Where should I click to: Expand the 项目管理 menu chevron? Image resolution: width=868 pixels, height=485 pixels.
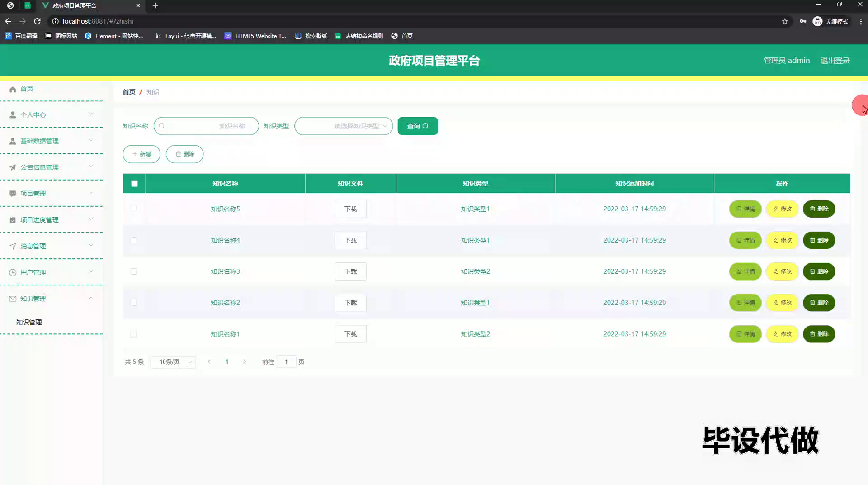pos(91,193)
